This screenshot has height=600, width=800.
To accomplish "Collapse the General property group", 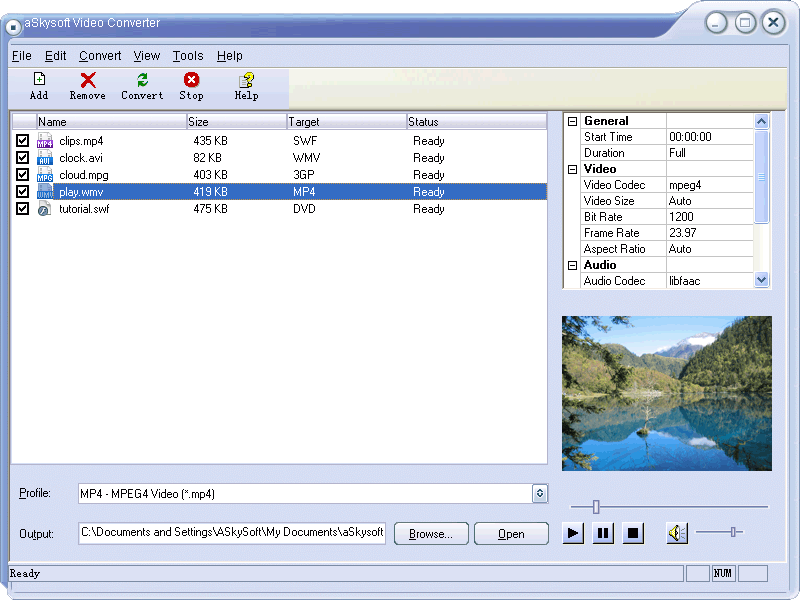I will (572, 121).
